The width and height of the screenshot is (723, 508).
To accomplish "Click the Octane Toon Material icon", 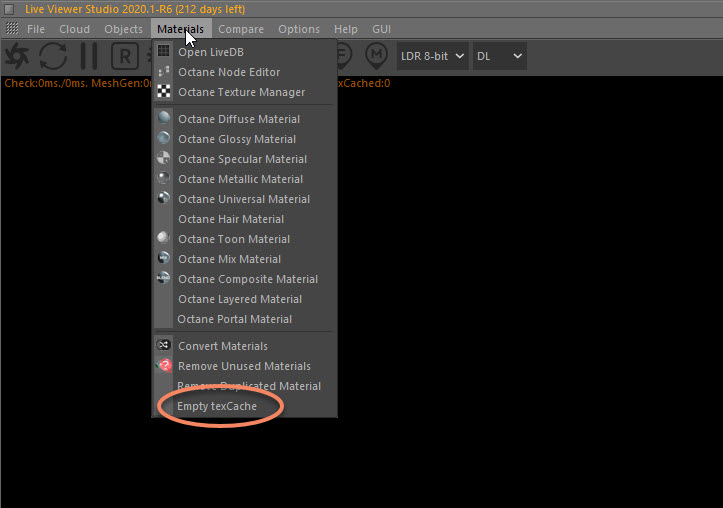I will pyautogui.click(x=164, y=238).
